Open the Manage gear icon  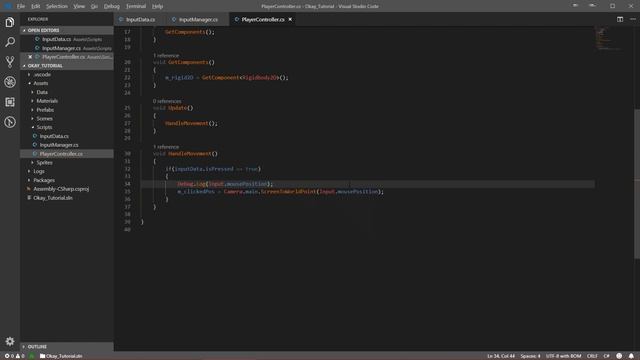[x=10, y=341]
